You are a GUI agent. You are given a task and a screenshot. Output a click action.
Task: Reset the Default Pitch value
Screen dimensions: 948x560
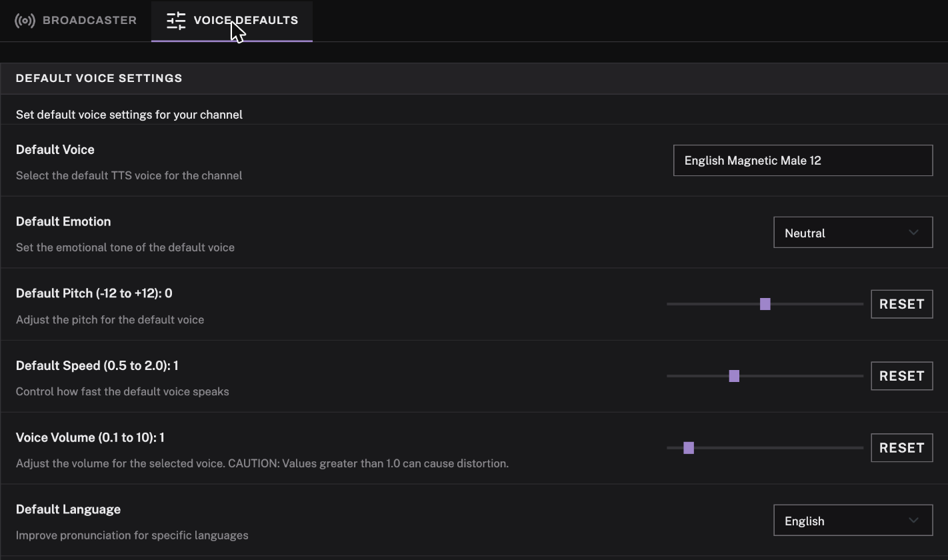click(x=901, y=304)
